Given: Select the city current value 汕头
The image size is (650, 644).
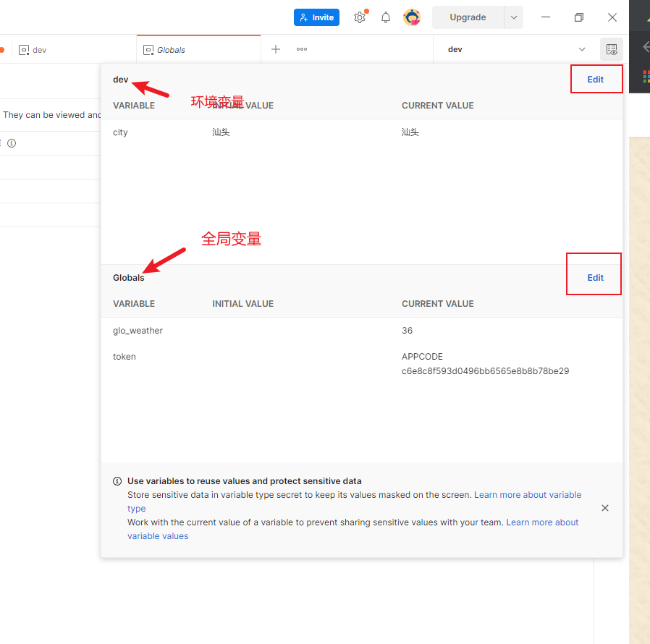Looking at the screenshot, I should [410, 132].
